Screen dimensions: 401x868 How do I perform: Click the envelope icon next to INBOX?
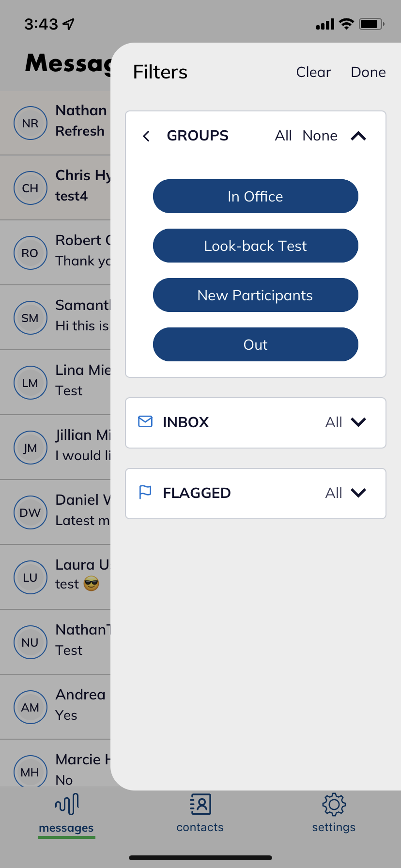(x=145, y=421)
